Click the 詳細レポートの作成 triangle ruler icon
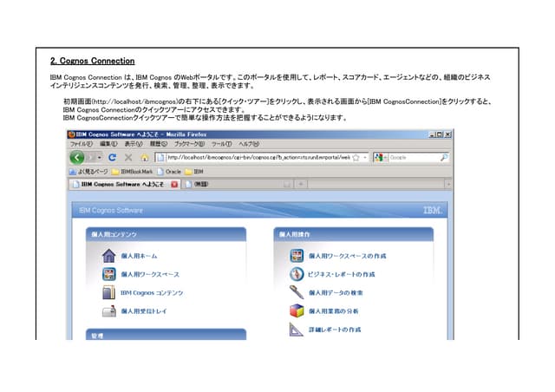Screen dimensions: 555x392 [297, 330]
